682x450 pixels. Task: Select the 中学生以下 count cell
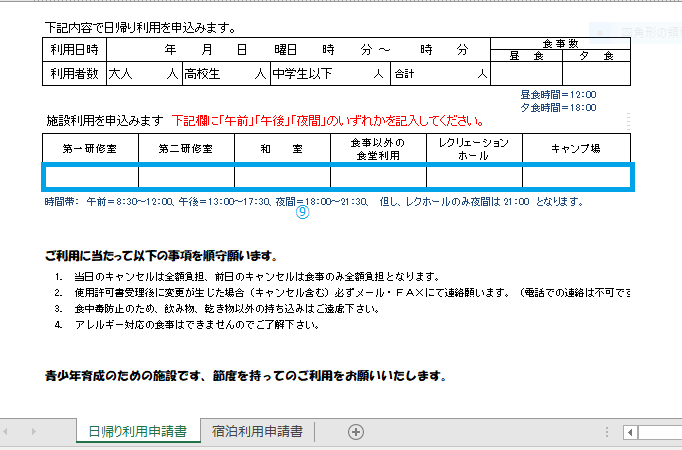[x=328, y=74]
